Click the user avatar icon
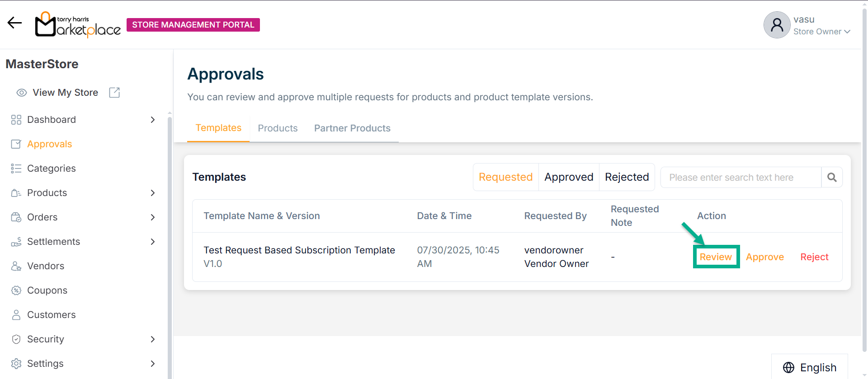The image size is (868, 379). click(777, 25)
